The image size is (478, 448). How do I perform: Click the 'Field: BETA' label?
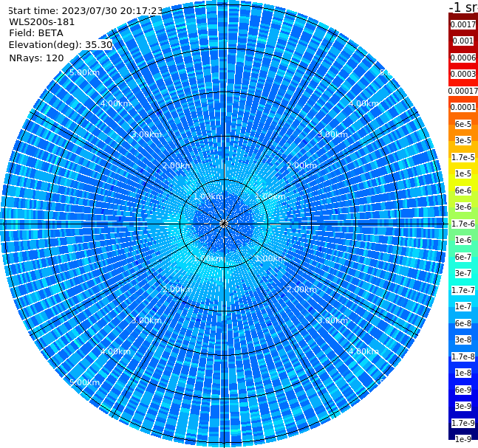pos(36,33)
